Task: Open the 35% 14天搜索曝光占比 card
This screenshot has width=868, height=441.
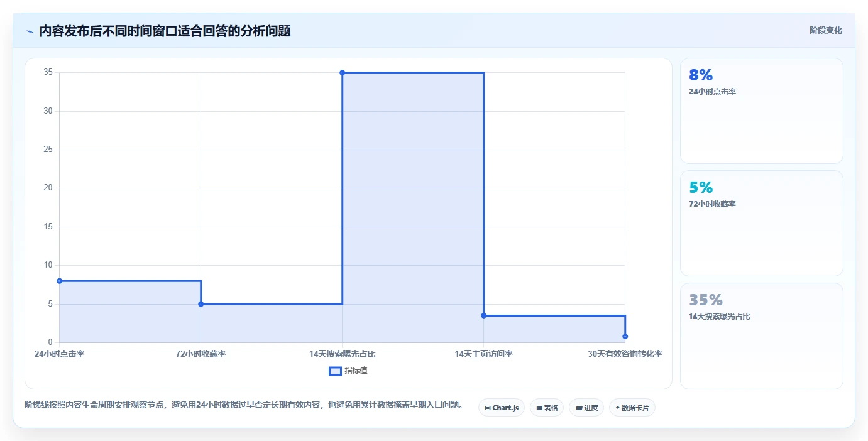Action: tap(761, 336)
